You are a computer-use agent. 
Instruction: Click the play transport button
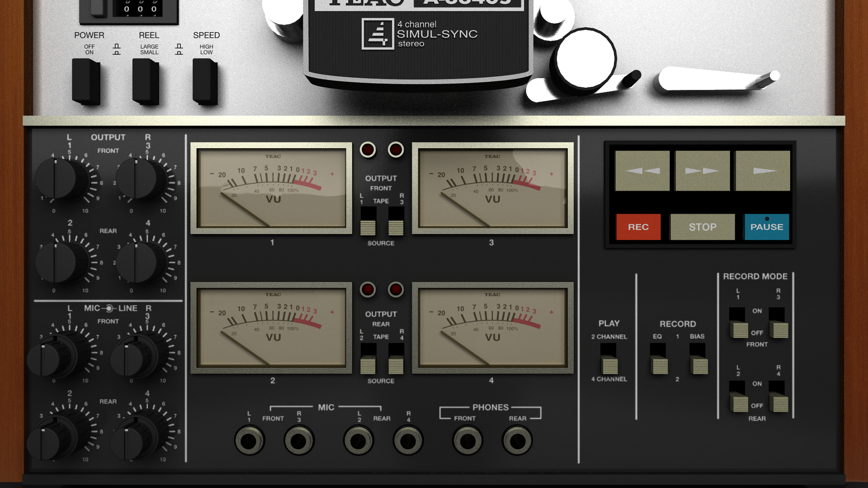tap(763, 171)
